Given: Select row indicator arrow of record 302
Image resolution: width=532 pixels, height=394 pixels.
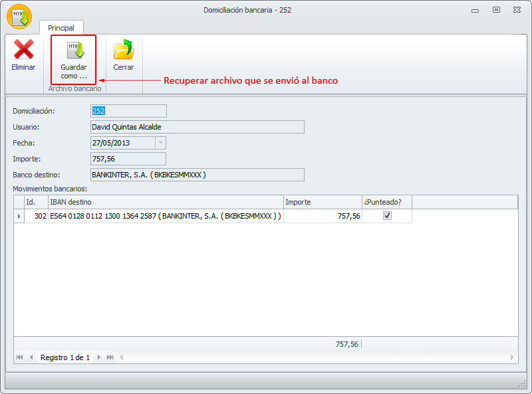Looking at the screenshot, I should (19, 216).
